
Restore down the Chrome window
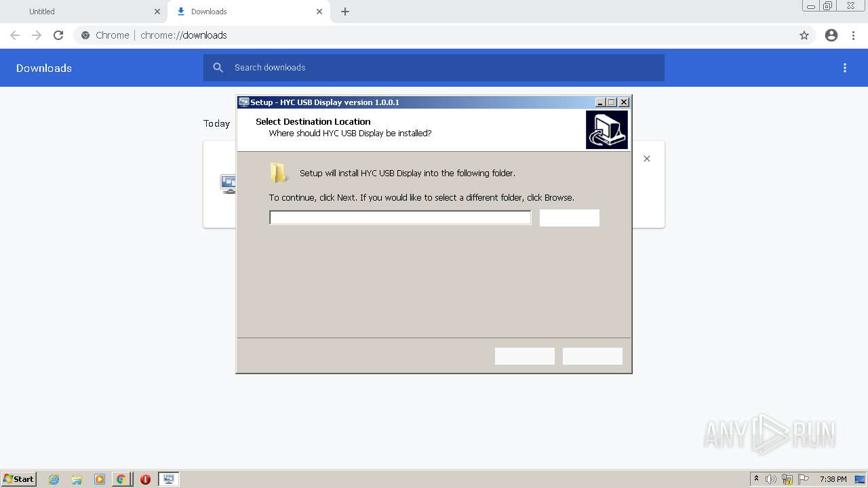pyautogui.click(x=827, y=5)
